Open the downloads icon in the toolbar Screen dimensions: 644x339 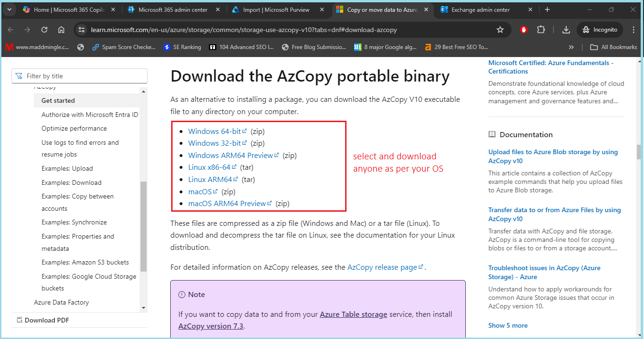566,30
